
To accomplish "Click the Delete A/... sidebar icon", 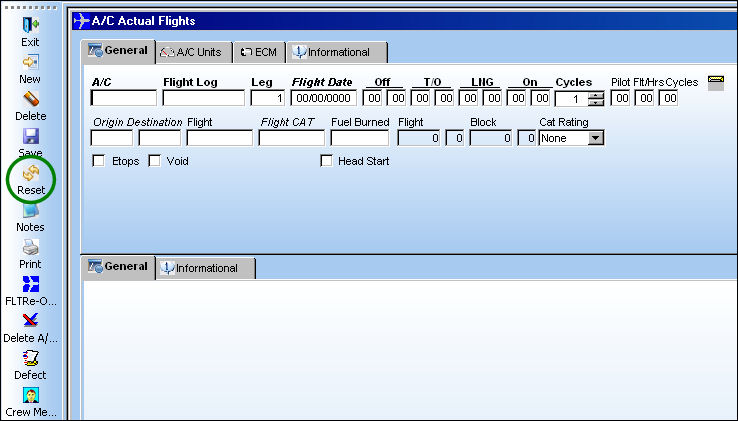I will click(31, 321).
